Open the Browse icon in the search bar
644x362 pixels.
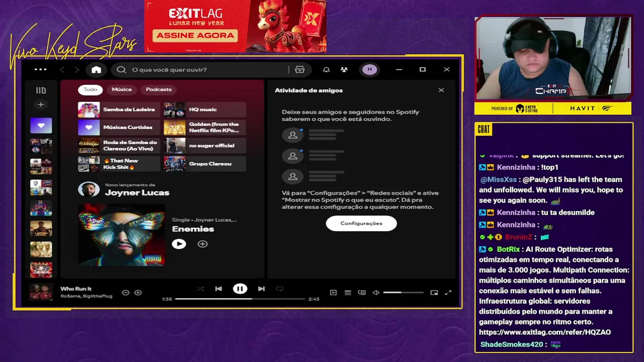point(300,69)
